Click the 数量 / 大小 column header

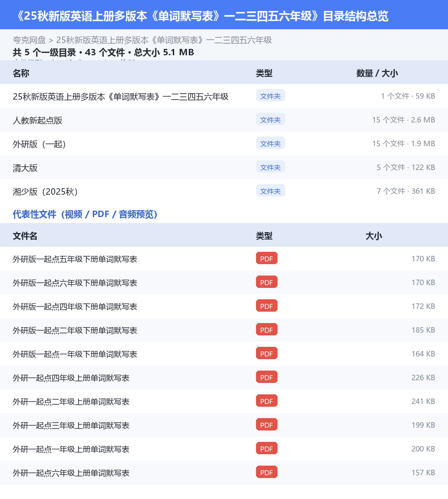377,73
